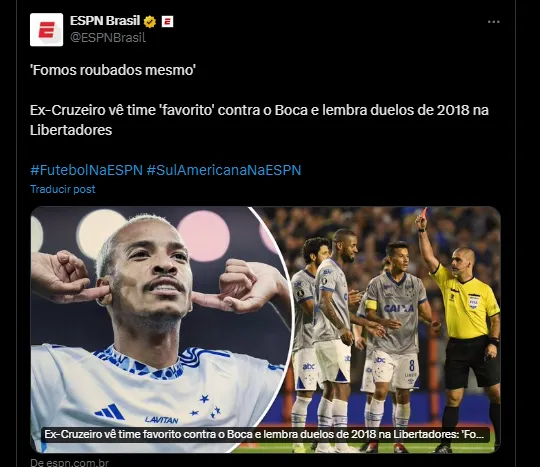Image resolution: width=540 pixels, height=467 pixels.
Task: Open the #SulAmericanaNaESPN hashtag
Action: tap(224, 170)
